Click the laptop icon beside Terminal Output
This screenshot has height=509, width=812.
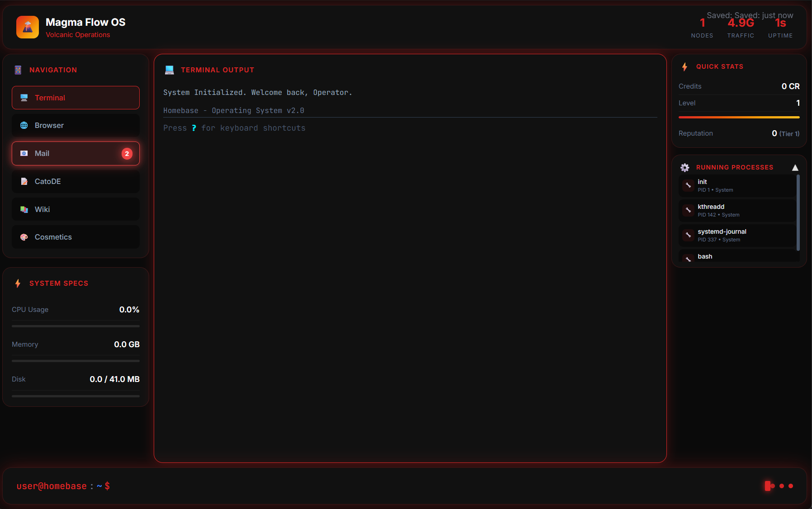pyautogui.click(x=169, y=70)
